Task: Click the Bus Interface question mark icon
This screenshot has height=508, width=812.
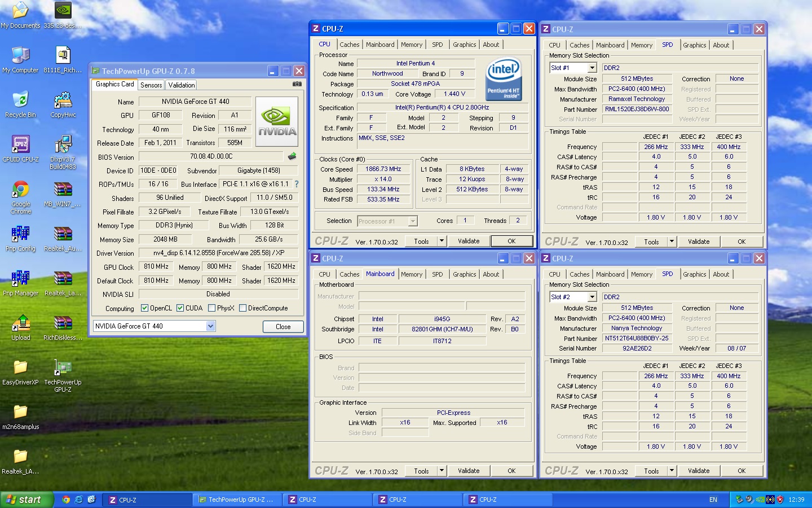Action: (297, 184)
